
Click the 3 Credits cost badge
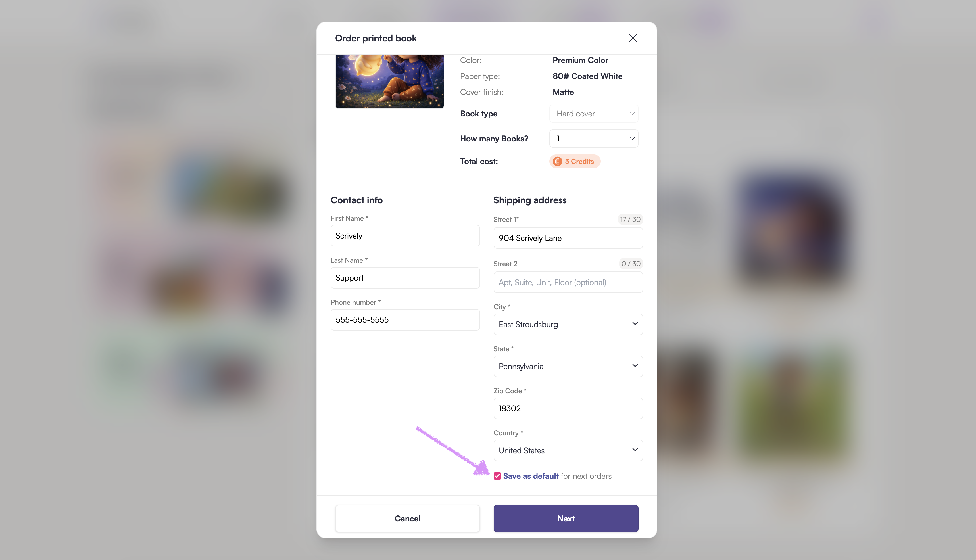575,162
